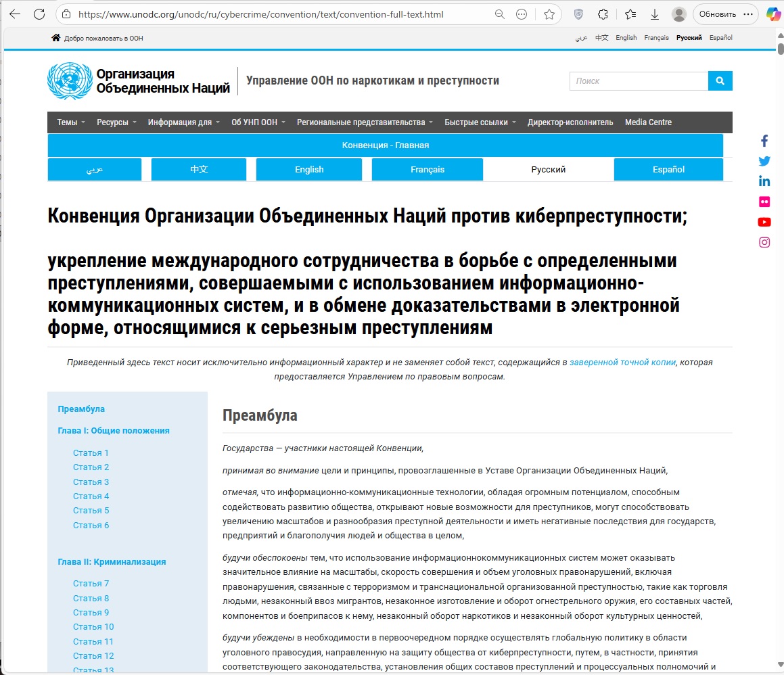Open the UNODC Flickr page icon
Screen dimensions: 784x675
coord(764,202)
